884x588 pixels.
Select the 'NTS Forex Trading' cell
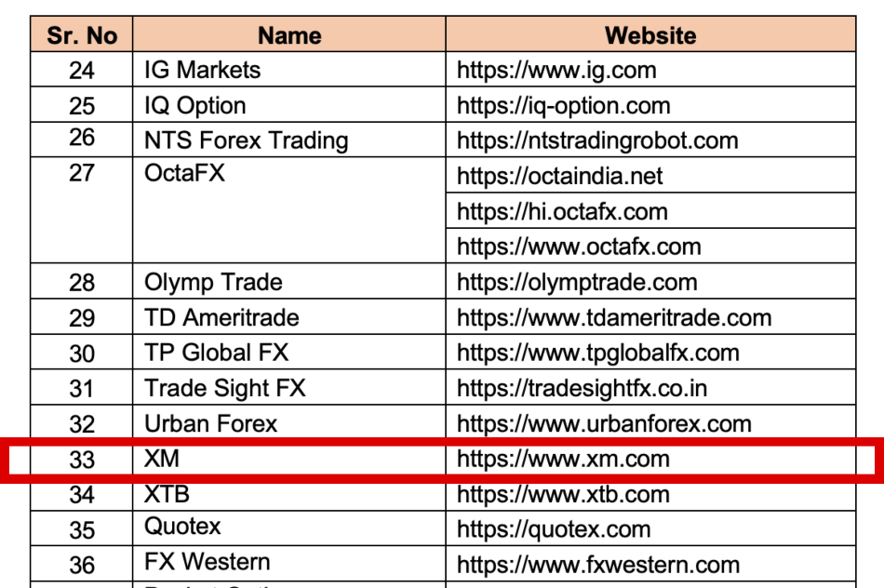tap(289, 140)
